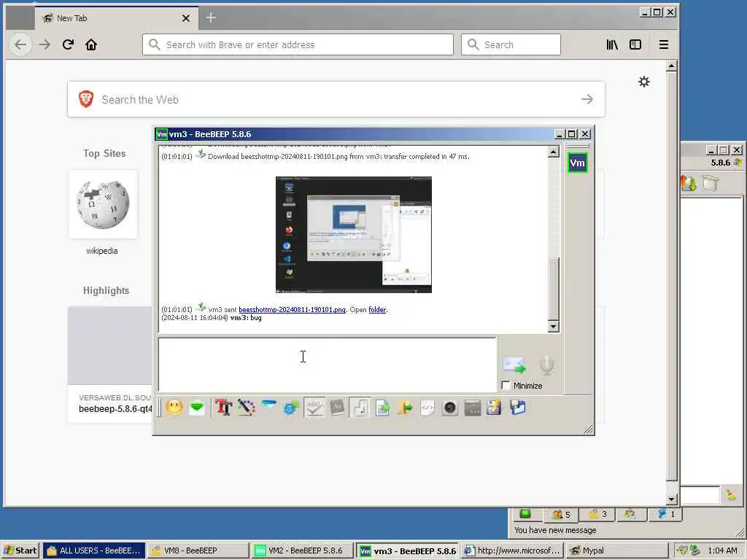The image size is (747, 560).
Task: Go to browser home page
Action: tap(91, 44)
